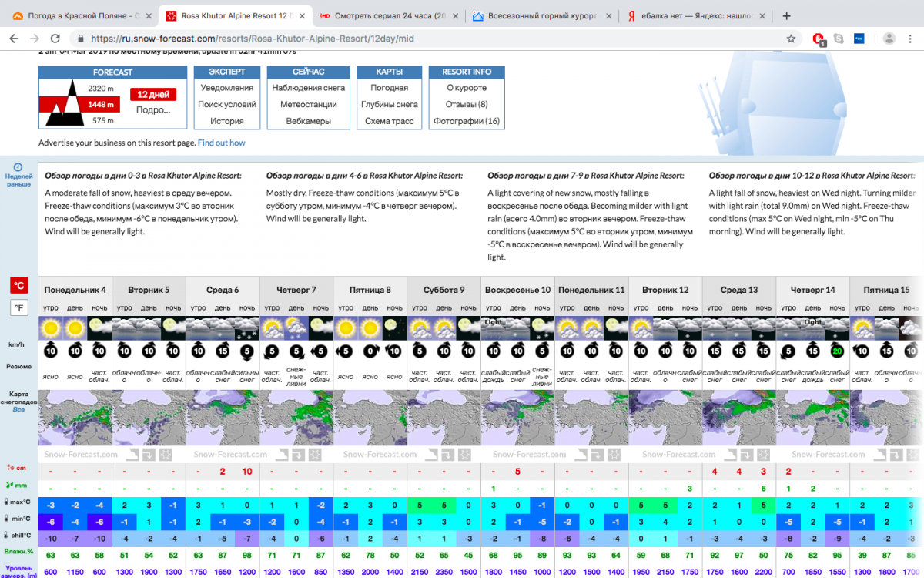
Task: Open Уведомления under ЭКСПЕРТ
Action: tap(227, 88)
